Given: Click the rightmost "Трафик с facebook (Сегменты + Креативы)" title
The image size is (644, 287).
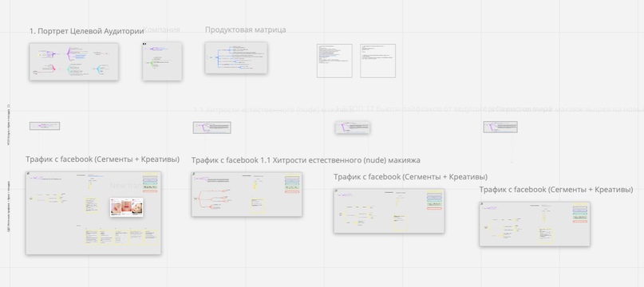Looking at the screenshot, I should tap(556, 190).
